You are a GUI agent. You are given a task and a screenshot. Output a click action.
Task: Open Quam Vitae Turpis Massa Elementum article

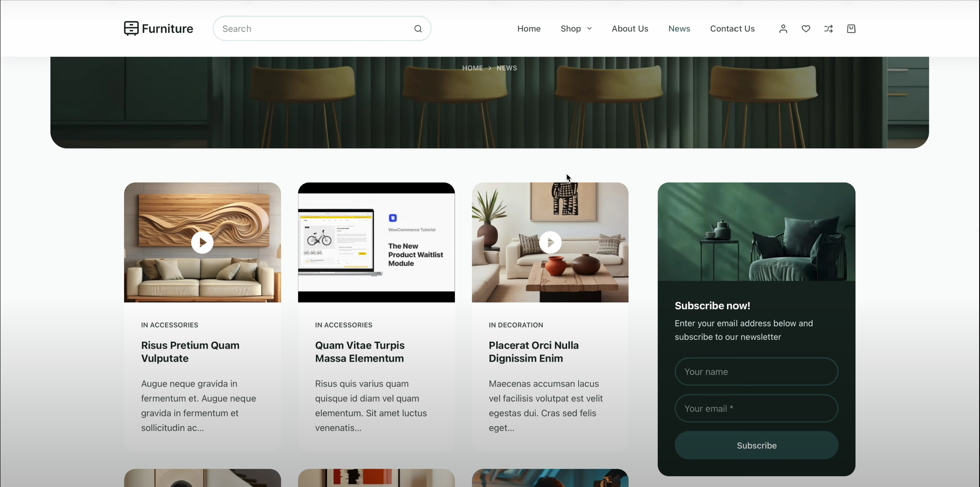tap(359, 352)
